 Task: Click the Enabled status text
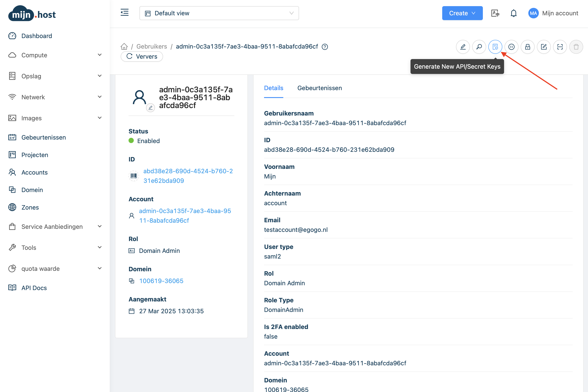148,141
